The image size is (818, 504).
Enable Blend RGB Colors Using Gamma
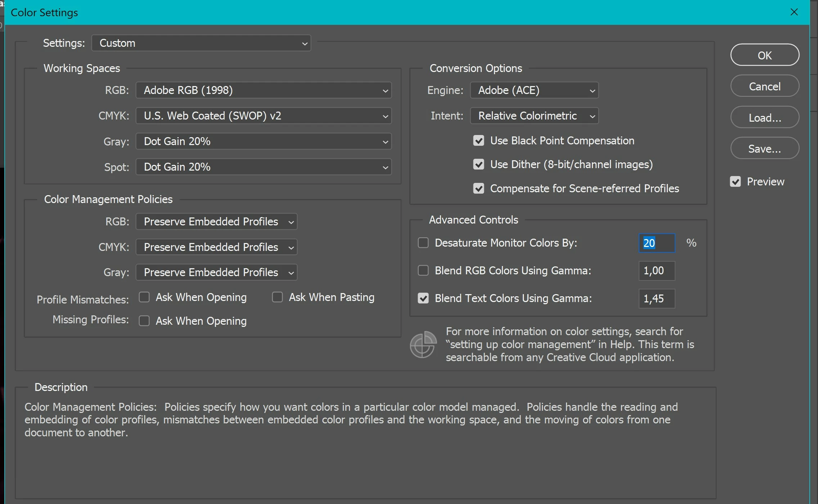click(x=423, y=270)
